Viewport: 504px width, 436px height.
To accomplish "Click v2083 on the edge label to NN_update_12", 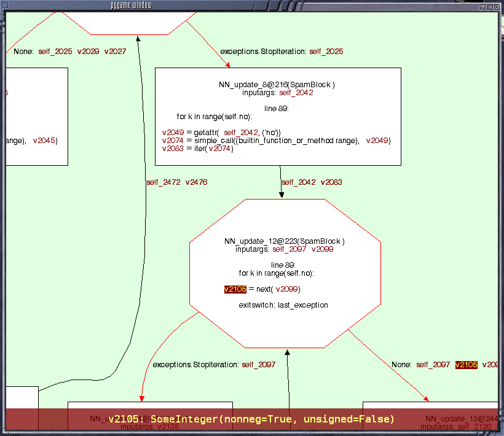I will click(331, 182).
